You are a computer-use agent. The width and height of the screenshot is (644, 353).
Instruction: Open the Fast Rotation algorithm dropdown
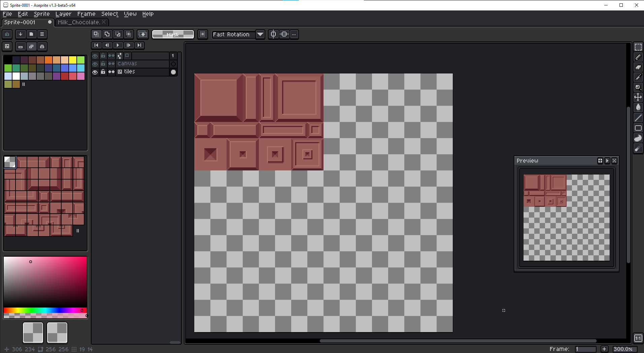[x=260, y=34]
